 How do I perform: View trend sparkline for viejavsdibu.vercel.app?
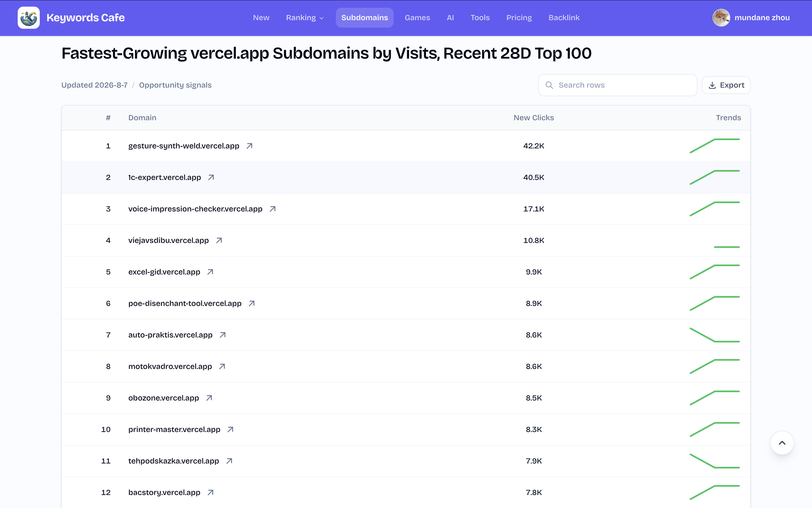pyautogui.click(x=727, y=247)
